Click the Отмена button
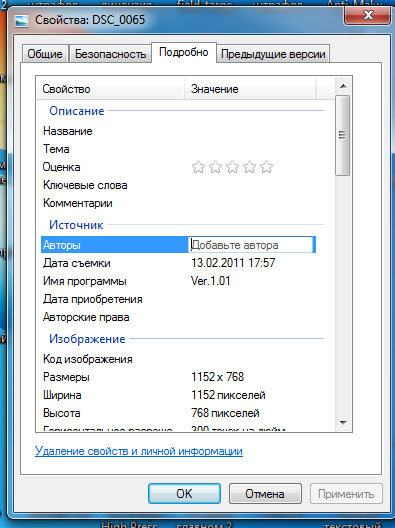Viewport: 395px width, 528px height. [265, 494]
